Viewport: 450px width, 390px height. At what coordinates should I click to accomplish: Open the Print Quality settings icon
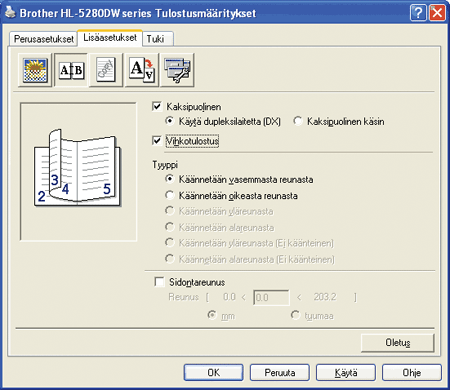[x=35, y=70]
